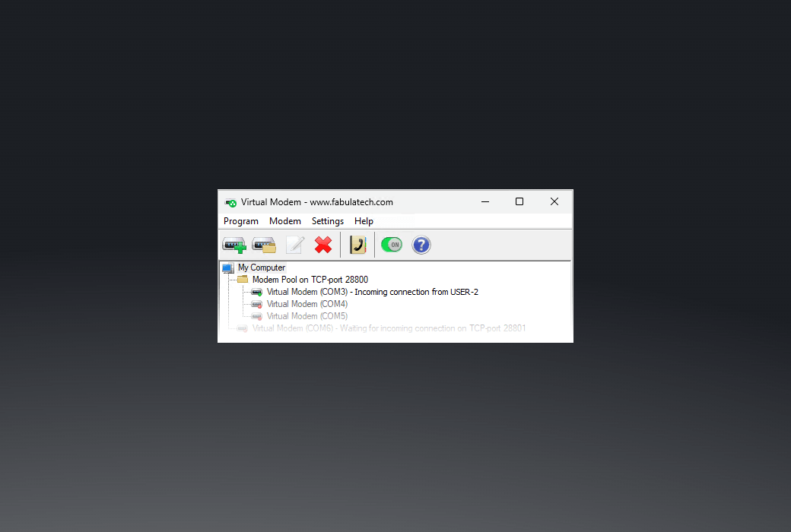Click the My Computer monitor icon

(x=227, y=268)
